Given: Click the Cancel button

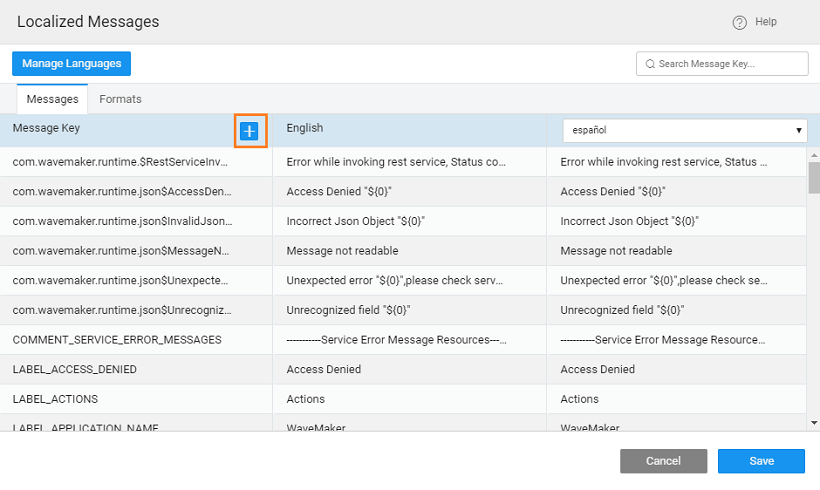Looking at the screenshot, I should [663, 461].
